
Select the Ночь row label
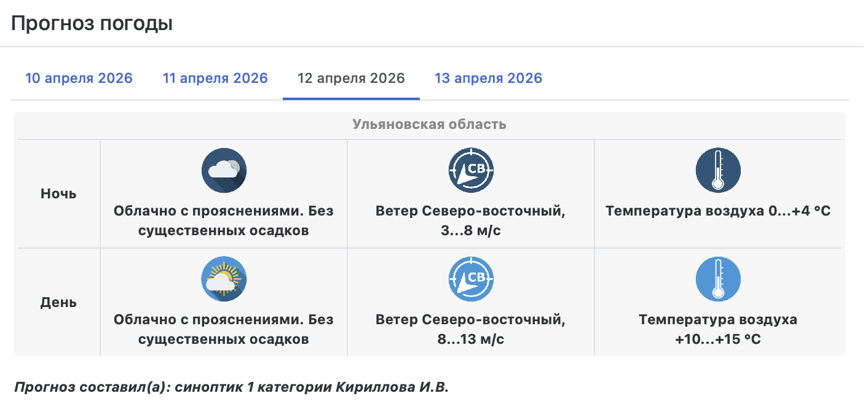pyautogui.click(x=58, y=194)
